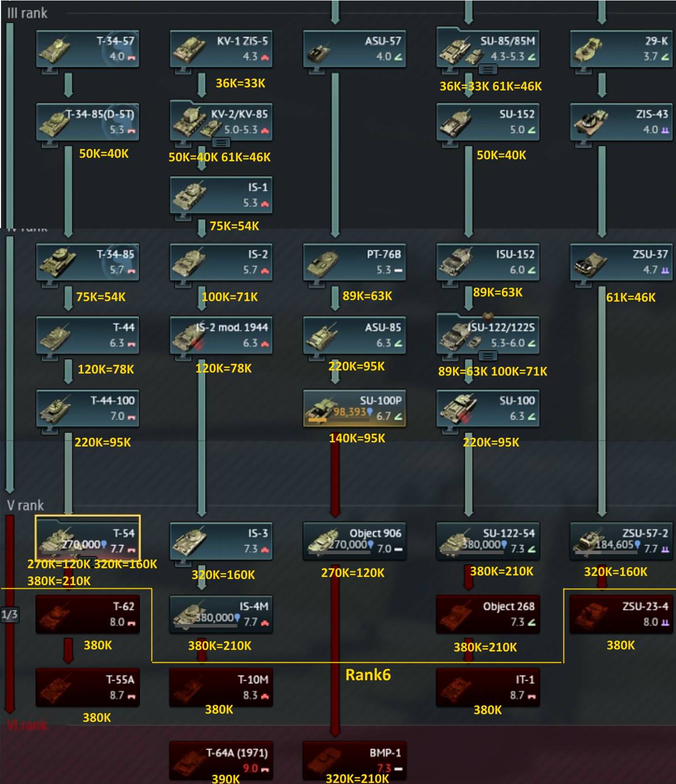Select the T-34-85 medium tank
This screenshot has height=784, width=676.
87,262
